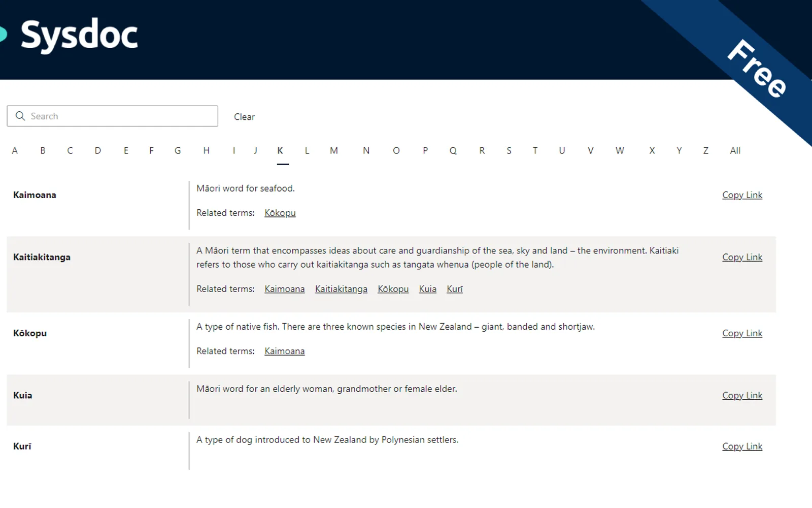Open Kōkopu related term under Kaitiakitanga
This screenshot has width=812, height=508.
pos(393,289)
